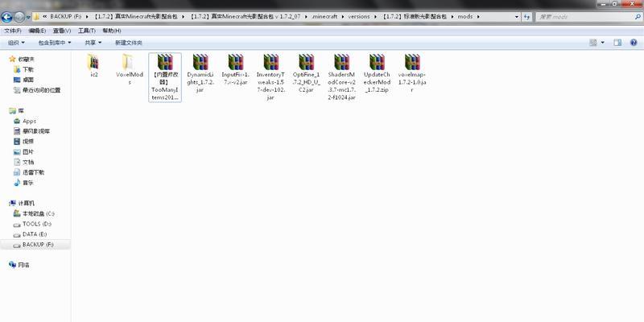The image size is (644, 322).
Task: Open the 共享 dropdown in toolbar
Action: coord(93,43)
